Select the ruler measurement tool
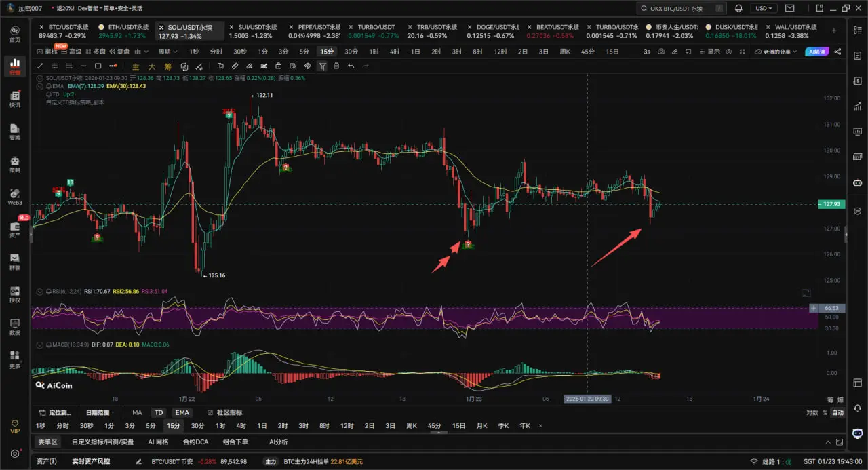This screenshot has height=470, width=868. (235, 66)
